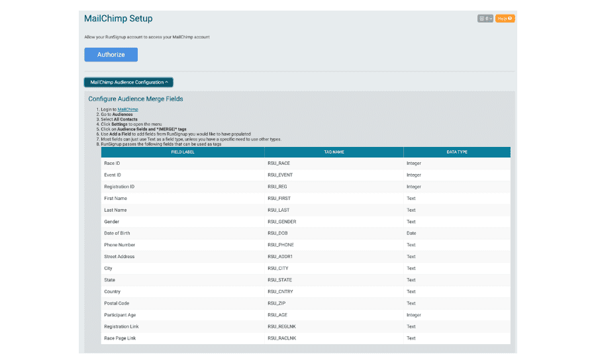596x364 pixels.
Task: Click the Integer type in Race ID row
Action: pyautogui.click(x=413, y=163)
